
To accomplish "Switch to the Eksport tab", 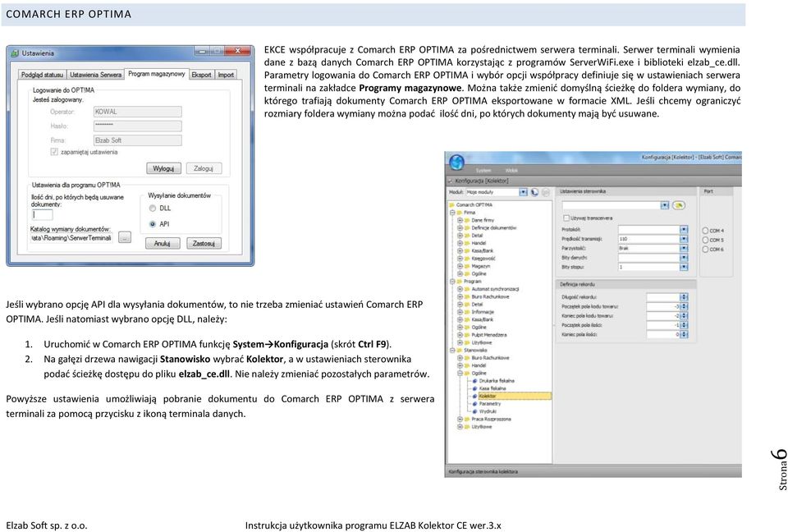I will click(201, 75).
